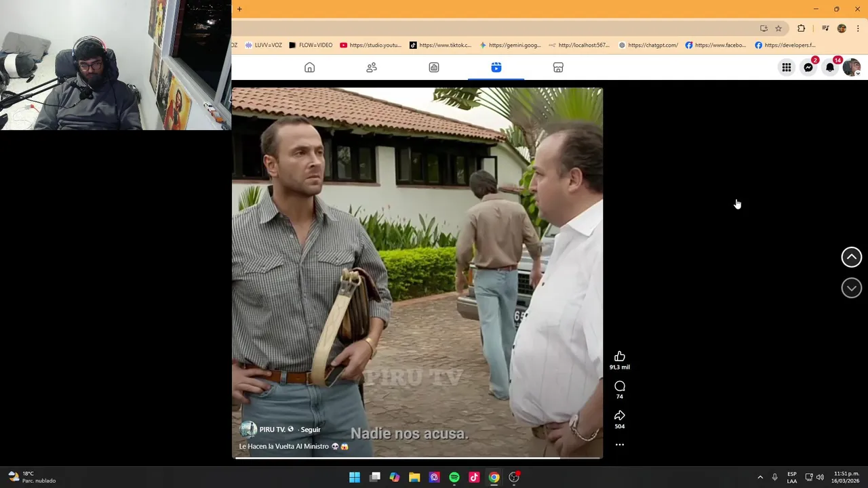
Task: Open the profile account menu
Action: pos(852,68)
